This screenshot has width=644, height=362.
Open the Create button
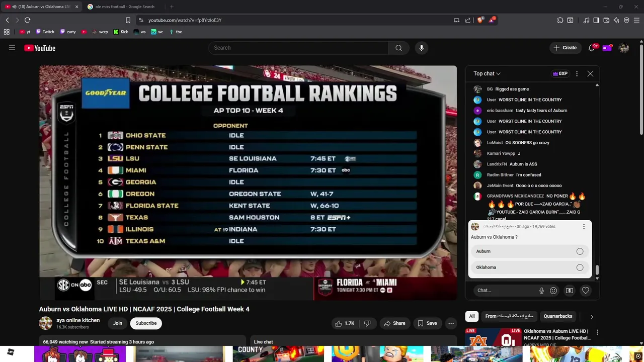pos(565,48)
